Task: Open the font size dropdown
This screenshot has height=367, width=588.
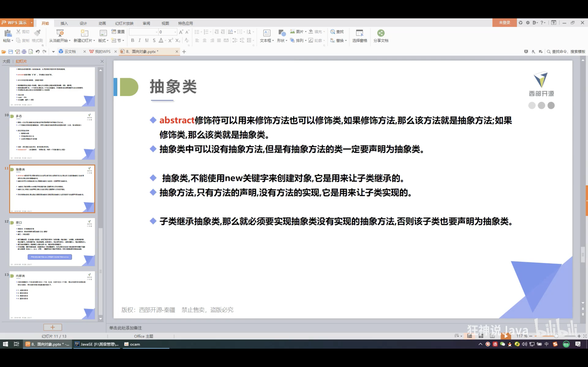Action: tap(175, 32)
